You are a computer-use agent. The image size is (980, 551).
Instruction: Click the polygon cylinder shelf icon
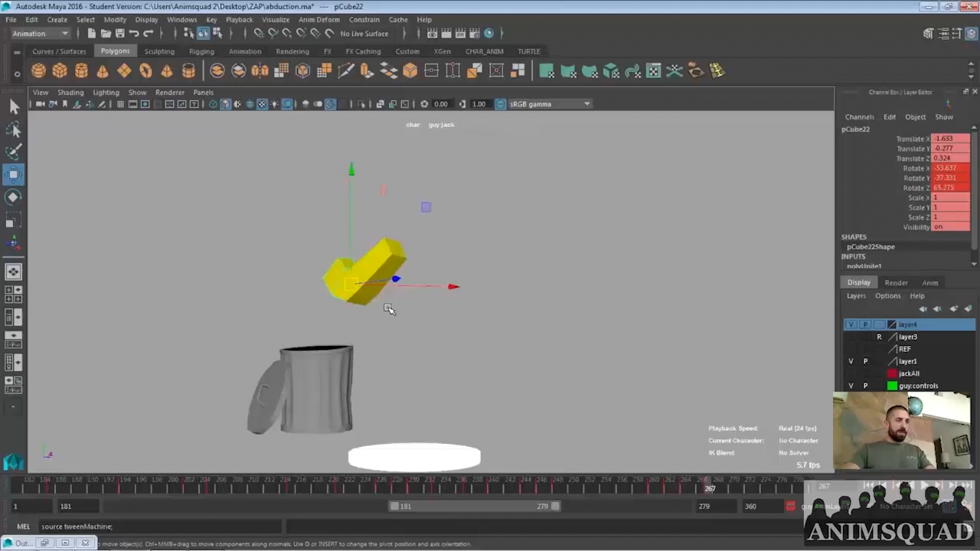pos(81,71)
